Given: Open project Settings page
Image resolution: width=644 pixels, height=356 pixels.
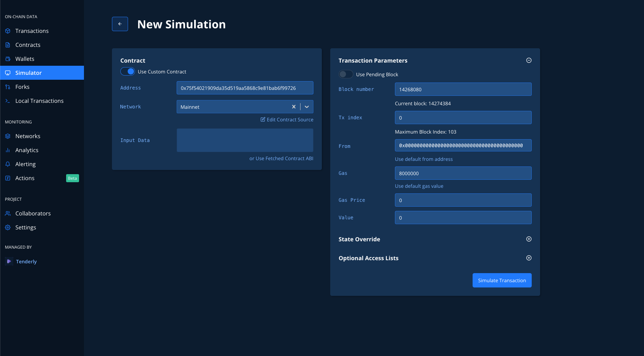Looking at the screenshot, I should coord(42,228).
